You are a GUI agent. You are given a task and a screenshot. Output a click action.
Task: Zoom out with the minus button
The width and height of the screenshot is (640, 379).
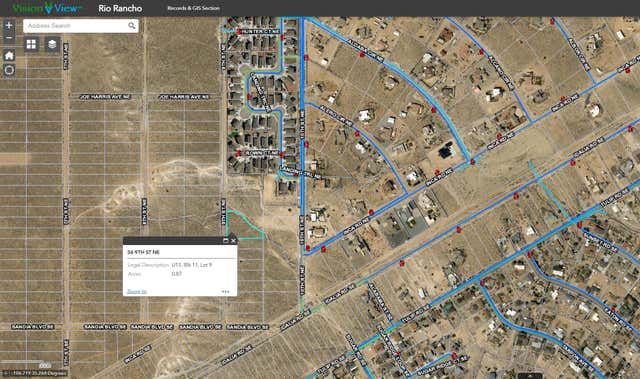pos(9,38)
